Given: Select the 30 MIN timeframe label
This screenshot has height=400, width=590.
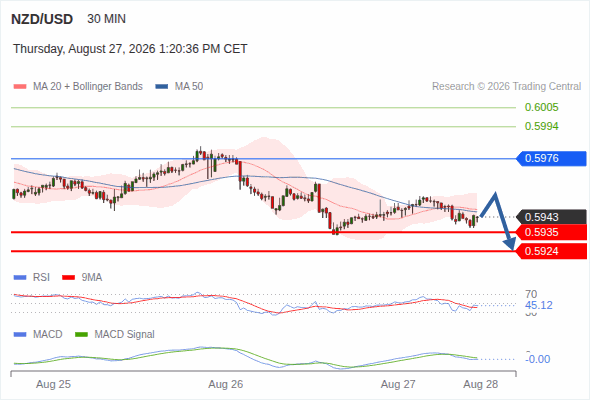Looking at the screenshot, I should click(106, 19).
